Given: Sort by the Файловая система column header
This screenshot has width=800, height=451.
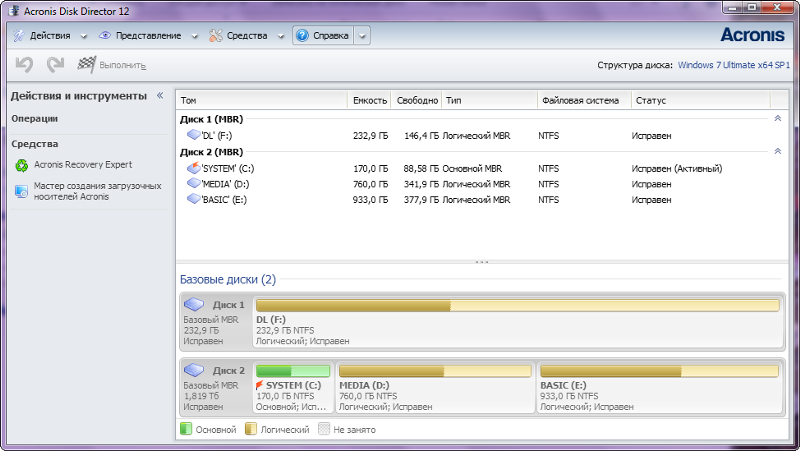Looking at the screenshot, I should (584, 101).
